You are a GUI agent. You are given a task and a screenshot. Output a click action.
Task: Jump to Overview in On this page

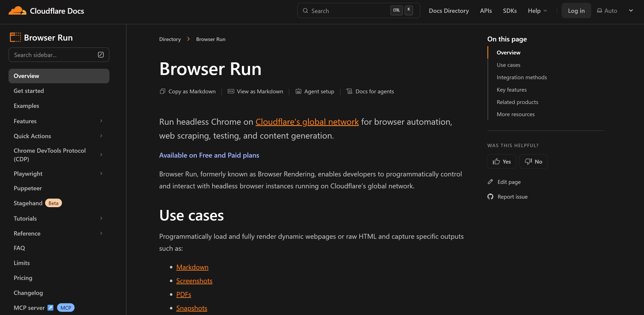508,53
